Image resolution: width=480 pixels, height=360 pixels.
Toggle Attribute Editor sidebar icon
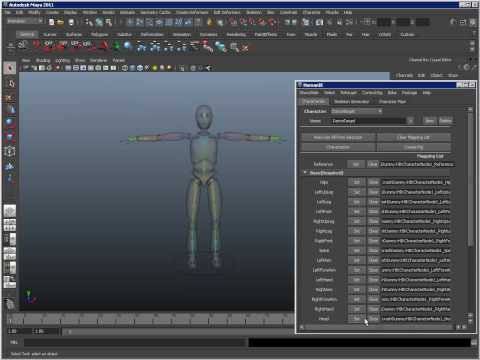tap(453, 22)
